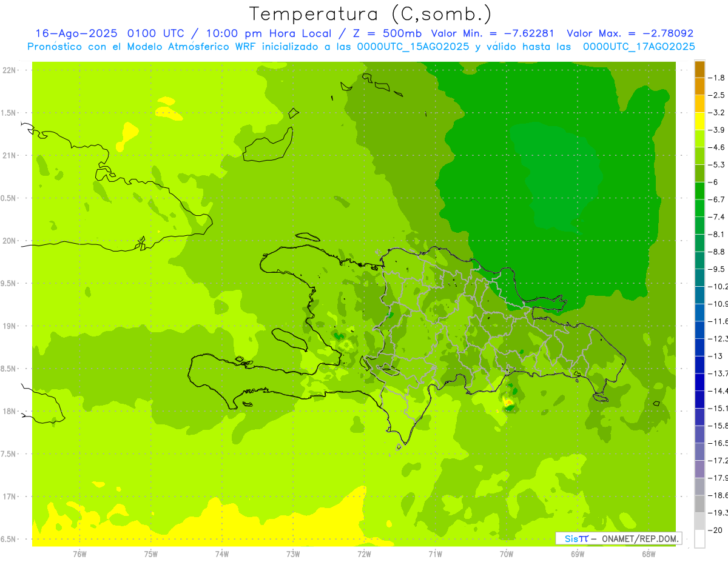The image size is (728, 562).
Task: Click the 69W longitude axis label
Action: pyautogui.click(x=578, y=554)
